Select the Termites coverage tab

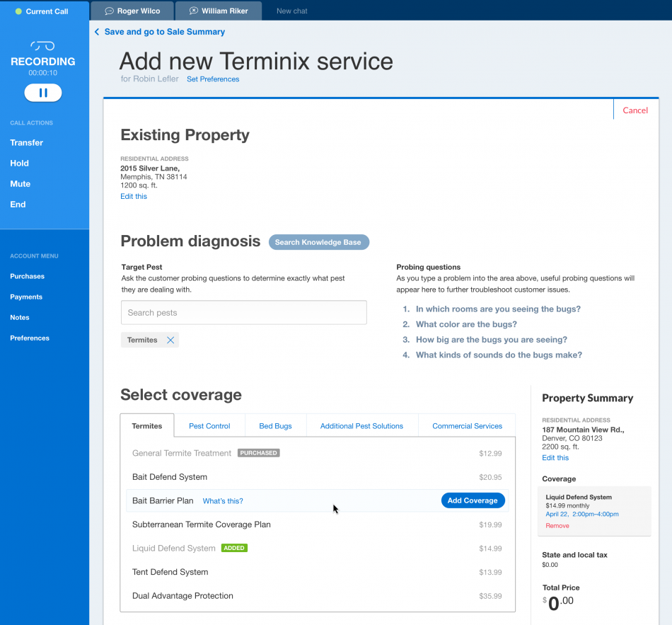click(x=147, y=425)
